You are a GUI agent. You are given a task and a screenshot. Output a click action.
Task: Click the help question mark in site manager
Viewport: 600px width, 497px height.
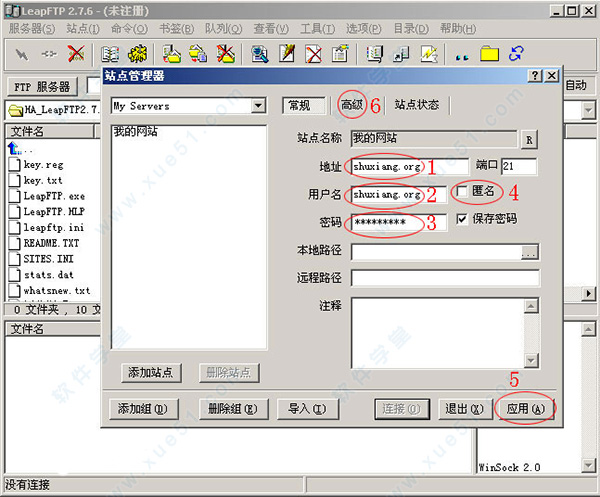click(x=535, y=76)
